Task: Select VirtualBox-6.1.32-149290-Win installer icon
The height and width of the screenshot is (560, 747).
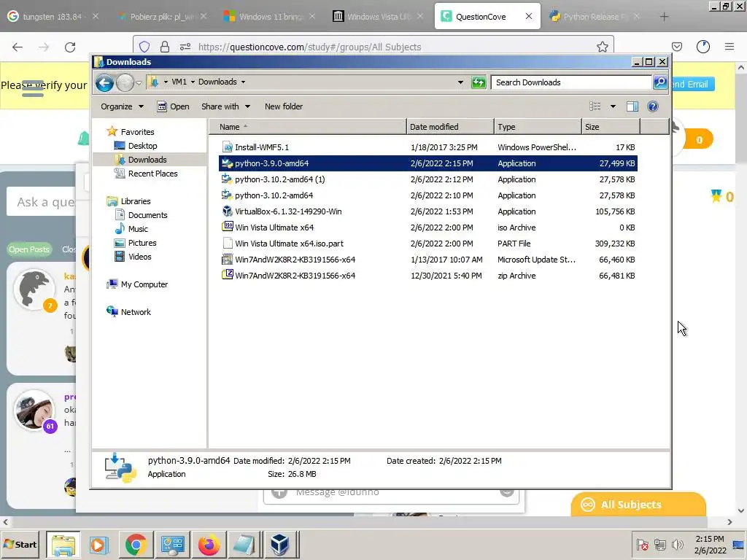Action: point(228,211)
